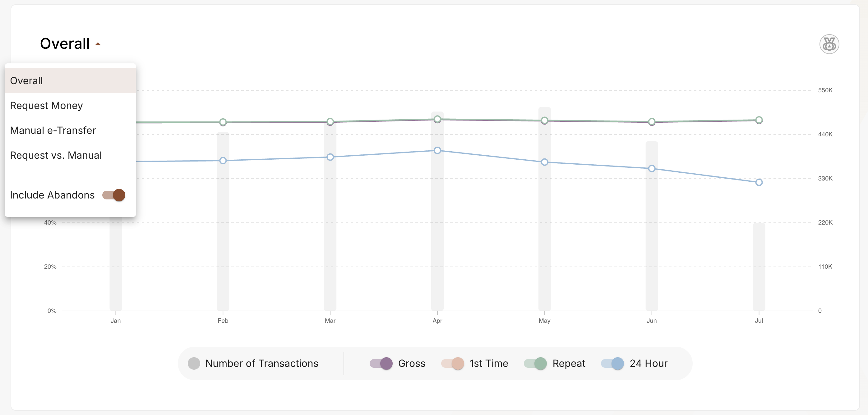
Task: Collapse the menu via the caret triangle
Action: [x=98, y=44]
